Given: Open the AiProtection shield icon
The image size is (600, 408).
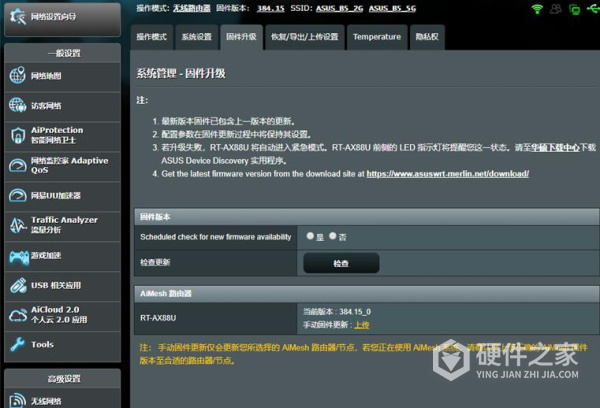Looking at the screenshot, I should click(18, 135).
